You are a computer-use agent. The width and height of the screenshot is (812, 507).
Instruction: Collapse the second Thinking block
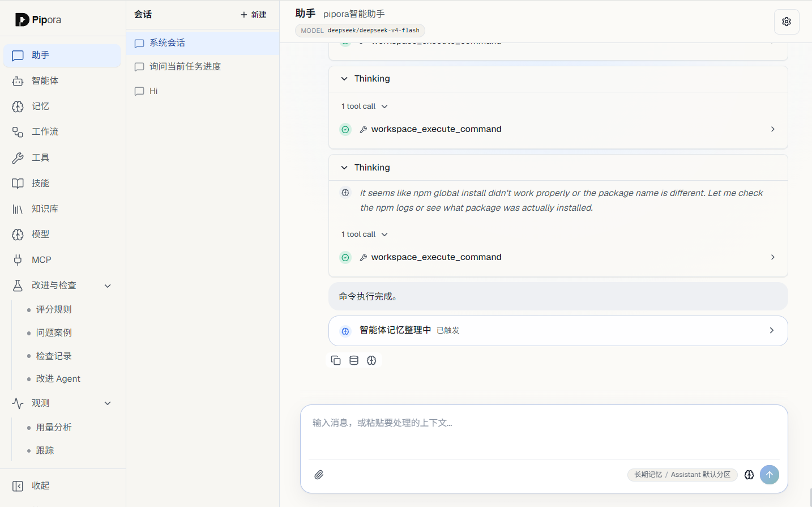pyautogui.click(x=344, y=168)
